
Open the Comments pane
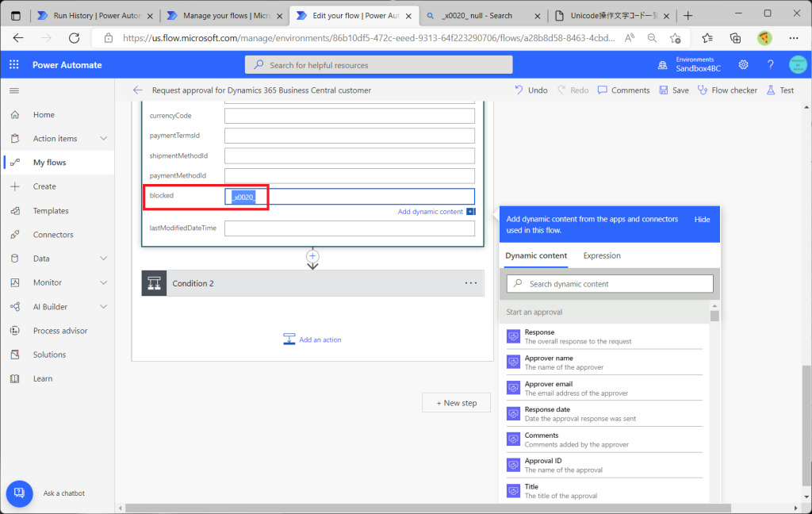(x=623, y=90)
